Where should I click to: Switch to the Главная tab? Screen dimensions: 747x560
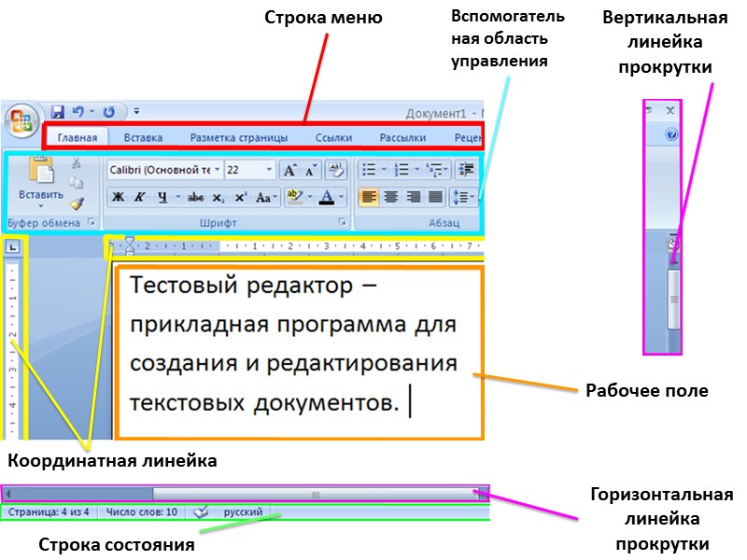coord(78,137)
